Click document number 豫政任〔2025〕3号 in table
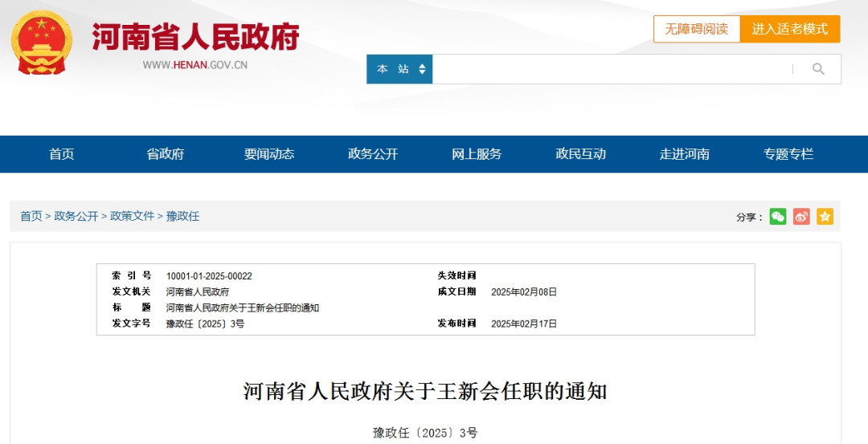The width and height of the screenshot is (868, 444). (x=206, y=324)
